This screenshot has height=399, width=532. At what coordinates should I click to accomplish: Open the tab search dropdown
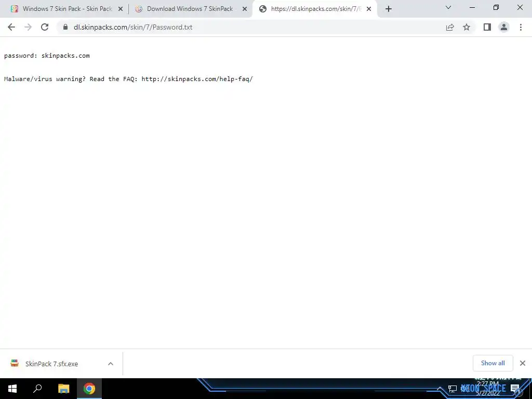[x=448, y=7]
